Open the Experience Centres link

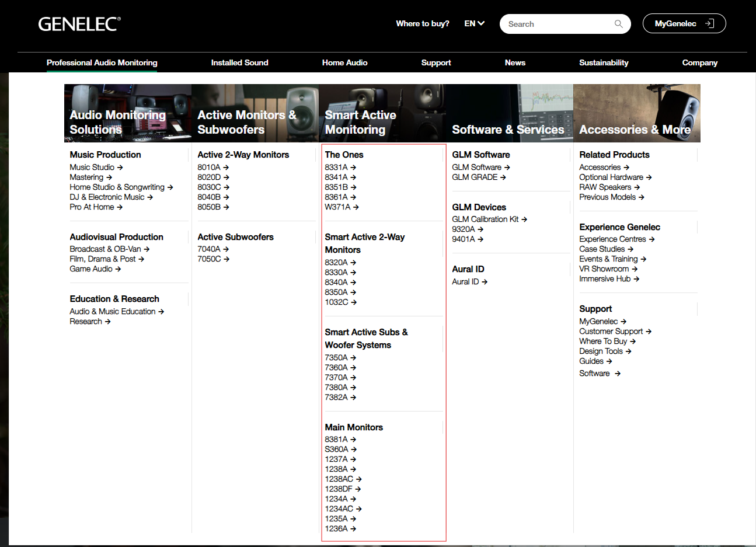[617, 239]
